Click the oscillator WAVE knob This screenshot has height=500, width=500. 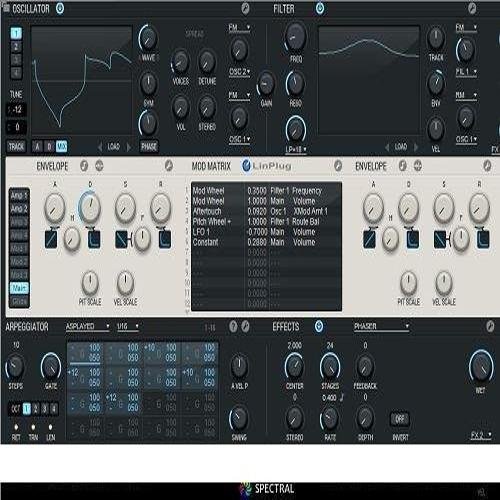[148, 38]
